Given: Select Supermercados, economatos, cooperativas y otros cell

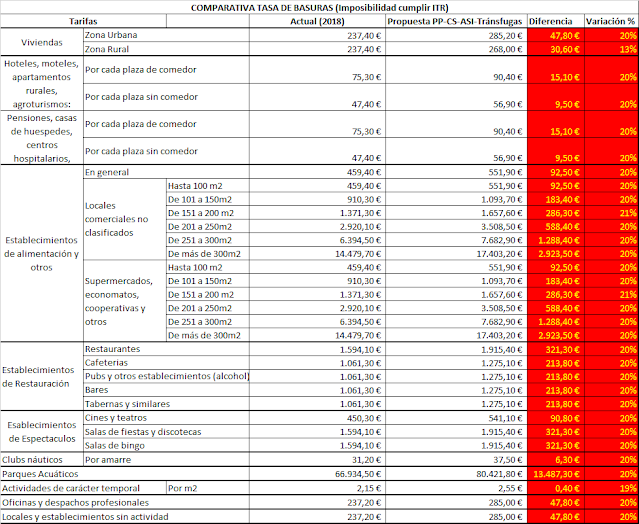Looking at the screenshot, I should pos(125,301).
